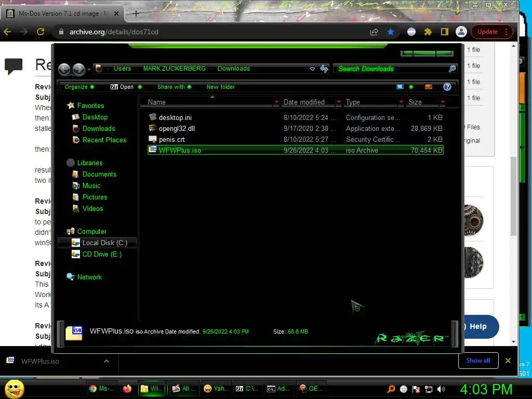The height and width of the screenshot is (399, 532).
Task: Click the orange magnifier tray icon
Action: (x=391, y=389)
